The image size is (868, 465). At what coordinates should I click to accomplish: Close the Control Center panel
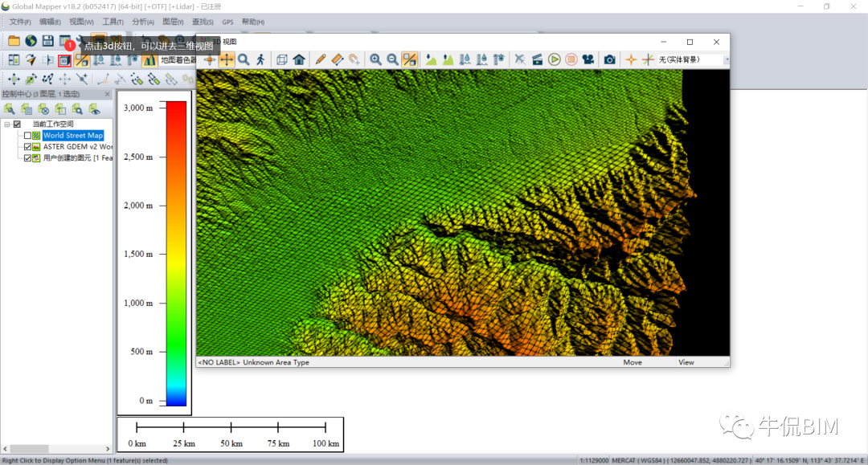click(108, 94)
